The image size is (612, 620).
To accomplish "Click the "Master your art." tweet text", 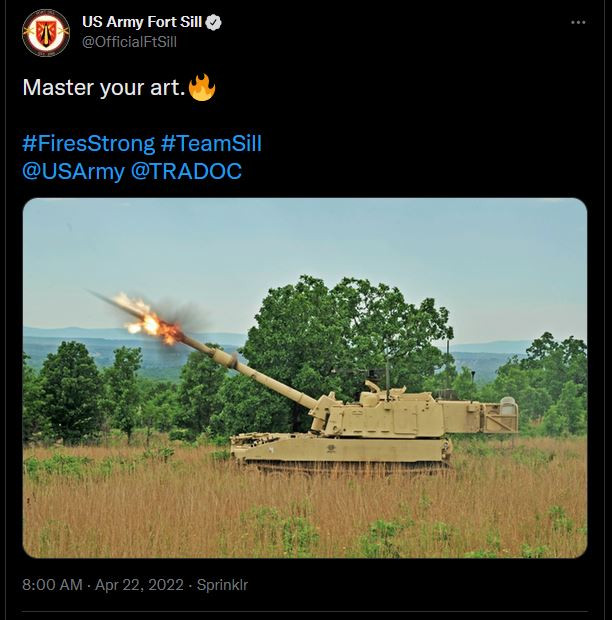I will point(103,87).
